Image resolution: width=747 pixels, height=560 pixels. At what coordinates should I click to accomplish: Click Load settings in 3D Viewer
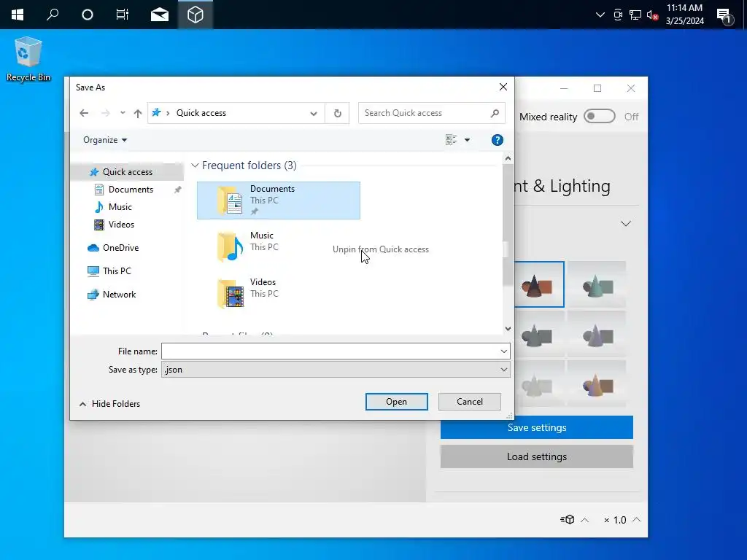click(536, 456)
